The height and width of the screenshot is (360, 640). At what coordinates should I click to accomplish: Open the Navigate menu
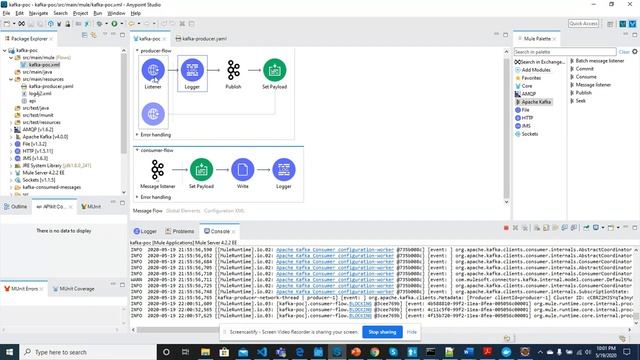(x=38, y=13)
